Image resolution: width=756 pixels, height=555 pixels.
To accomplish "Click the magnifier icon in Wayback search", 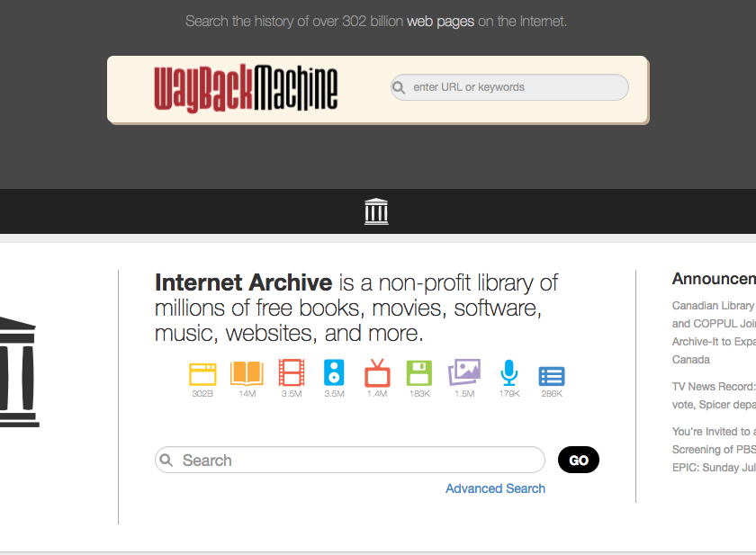I will pos(399,87).
